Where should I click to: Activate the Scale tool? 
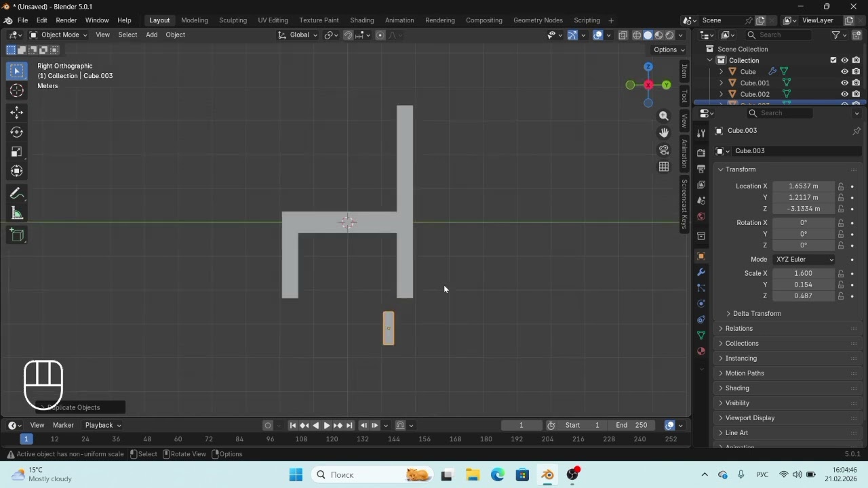[17, 152]
